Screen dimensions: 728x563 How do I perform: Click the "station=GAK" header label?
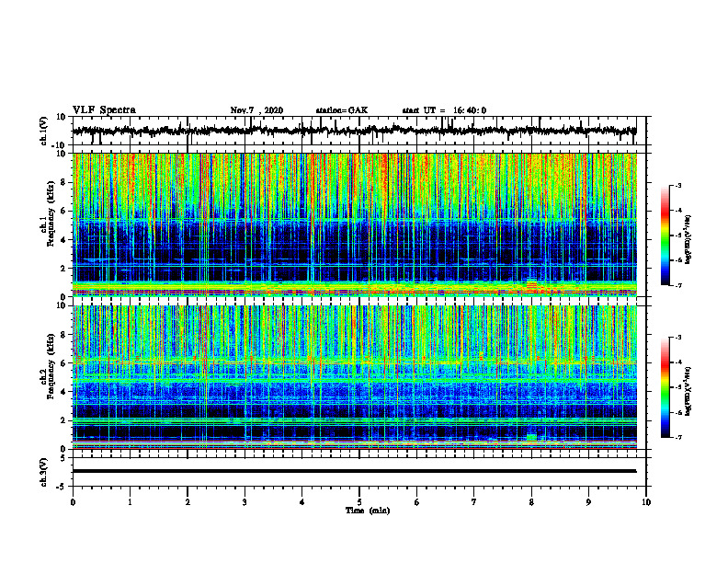pyautogui.click(x=342, y=110)
